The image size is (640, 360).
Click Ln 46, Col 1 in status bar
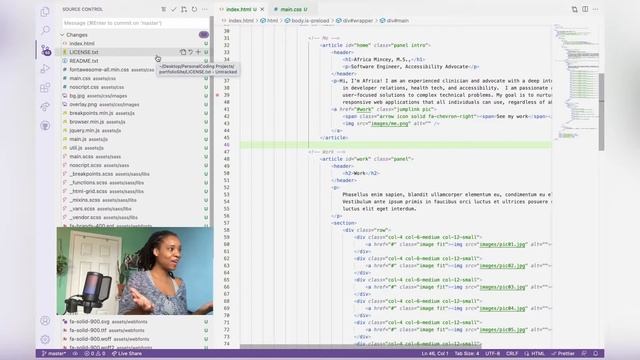435,353
